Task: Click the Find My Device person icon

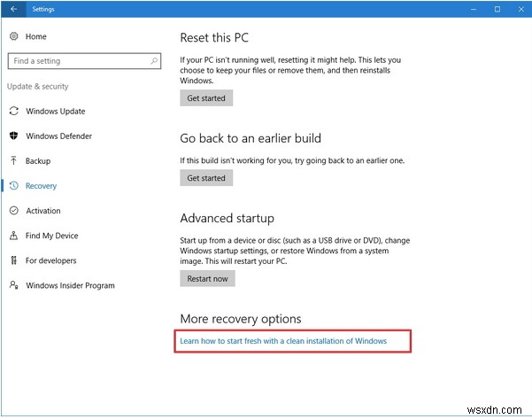Action: click(13, 236)
